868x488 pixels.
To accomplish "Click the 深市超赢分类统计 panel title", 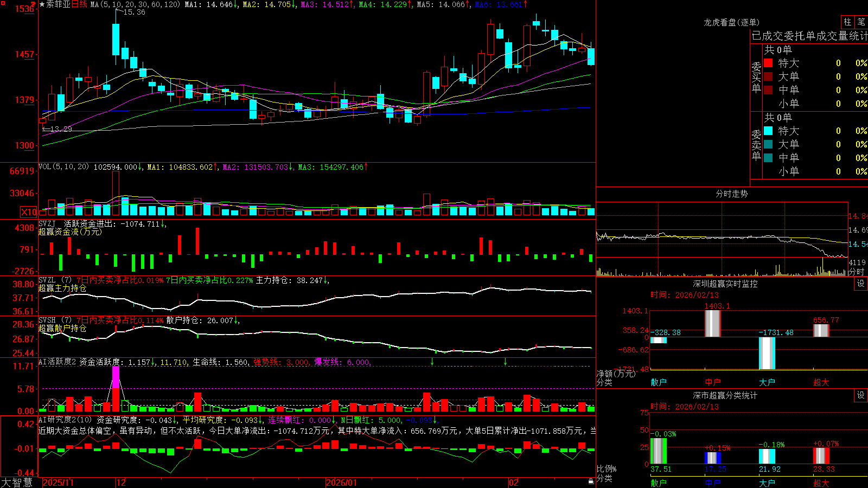I will point(725,395).
